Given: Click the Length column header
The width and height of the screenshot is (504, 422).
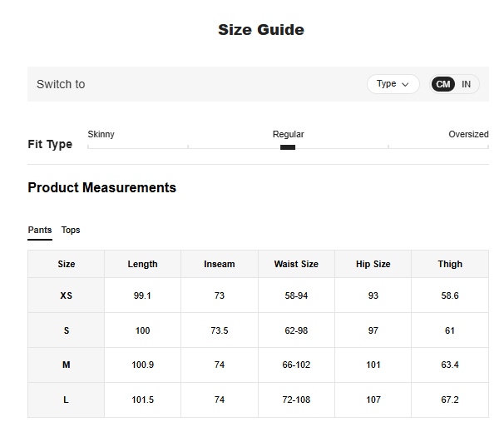Looking at the screenshot, I should coord(142,264).
